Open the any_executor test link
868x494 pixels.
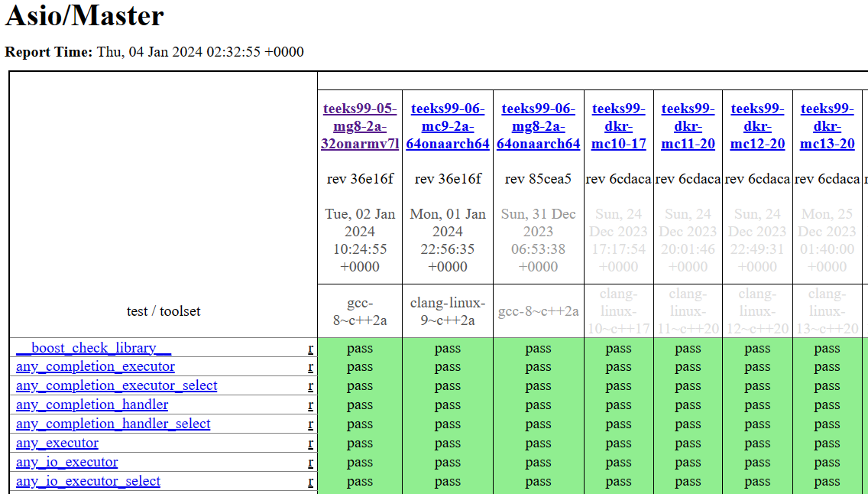(57, 443)
